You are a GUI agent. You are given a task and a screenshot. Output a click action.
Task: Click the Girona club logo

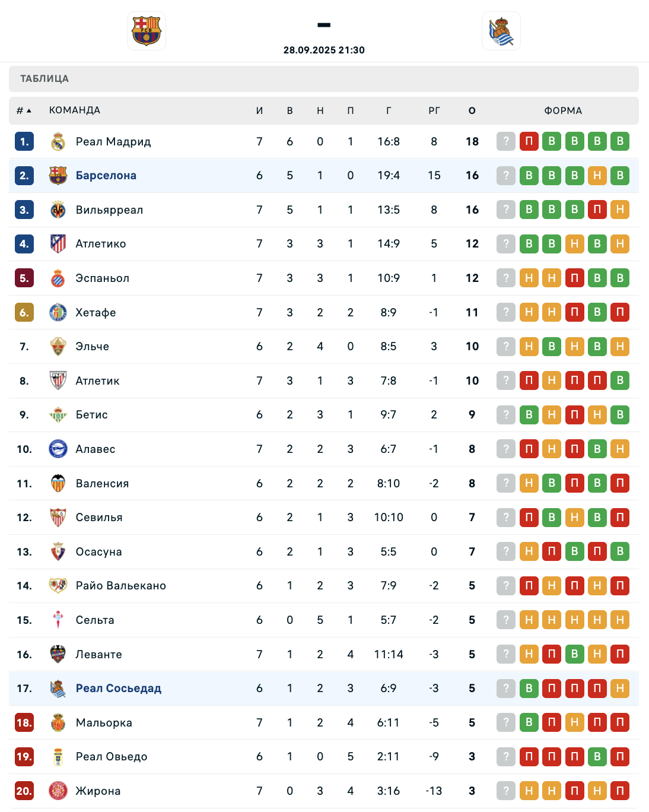[x=58, y=791]
